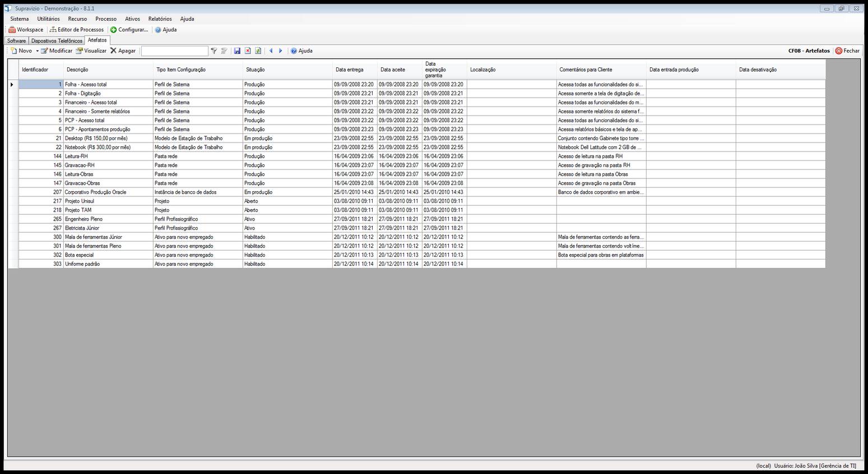The width and height of the screenshot is (868, 474).
Task: Sort by Data entrega column header
Action: click(x=355, y=70)
